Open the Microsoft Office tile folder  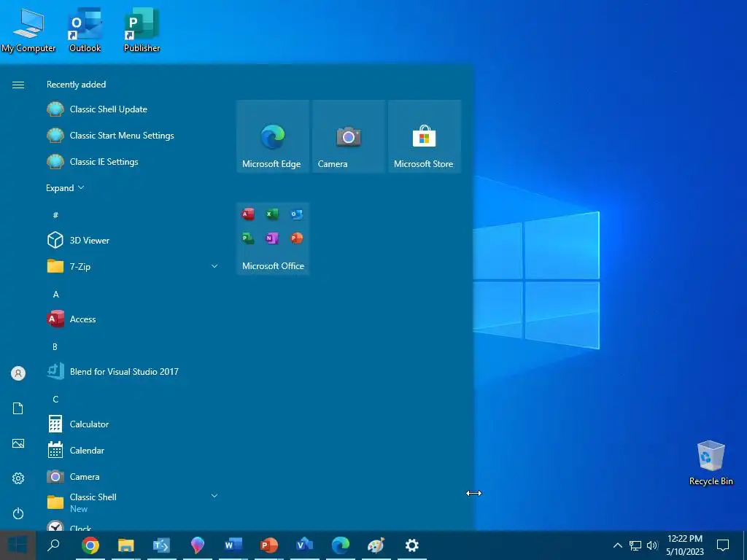tap(273, 238)
